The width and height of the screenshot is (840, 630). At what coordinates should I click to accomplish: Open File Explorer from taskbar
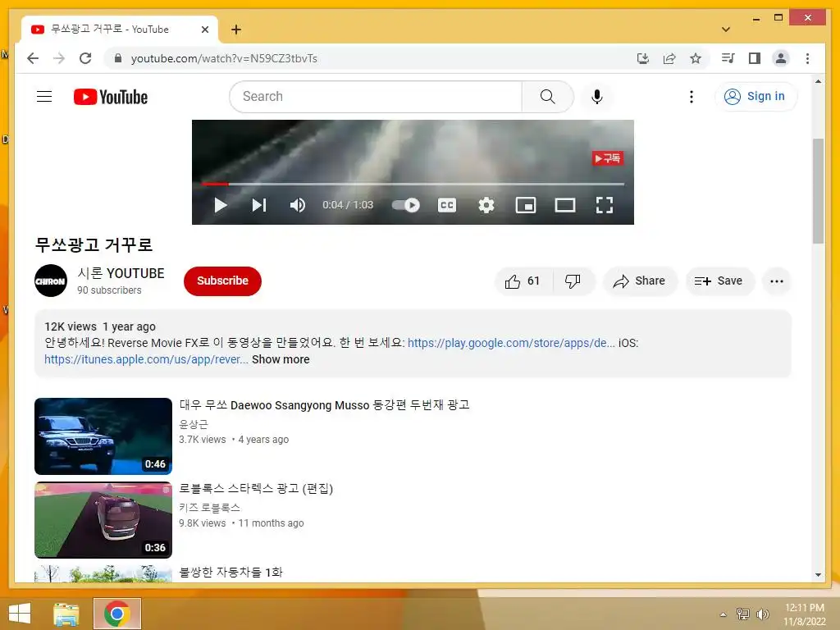click(66, 614)
